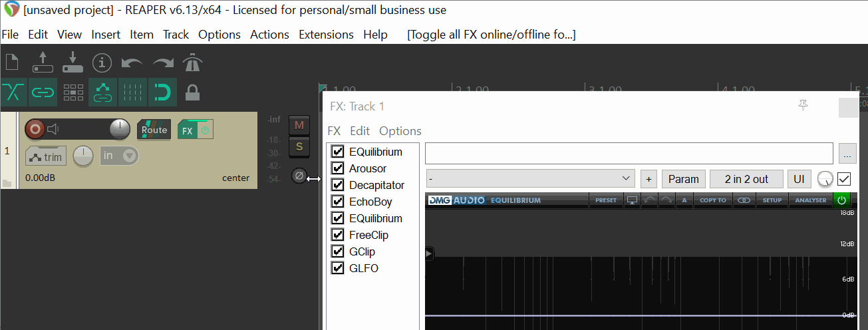
Task: Open the Options menu in FX window
Action: [x=400, y=131]
